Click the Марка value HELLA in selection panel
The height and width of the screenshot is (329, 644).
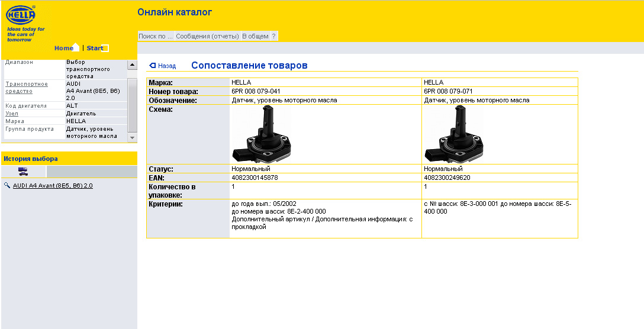click(76, 121)
